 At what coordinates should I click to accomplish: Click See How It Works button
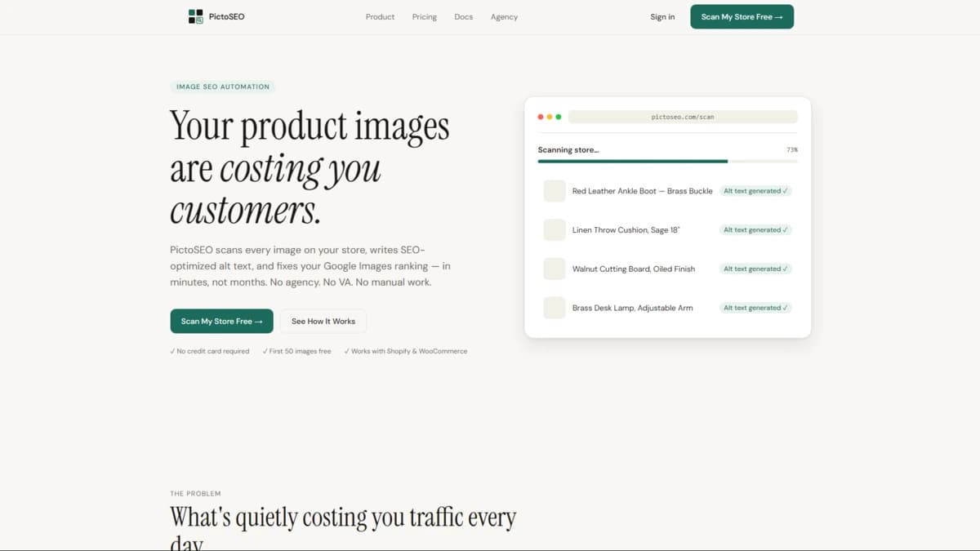point(323,321)
